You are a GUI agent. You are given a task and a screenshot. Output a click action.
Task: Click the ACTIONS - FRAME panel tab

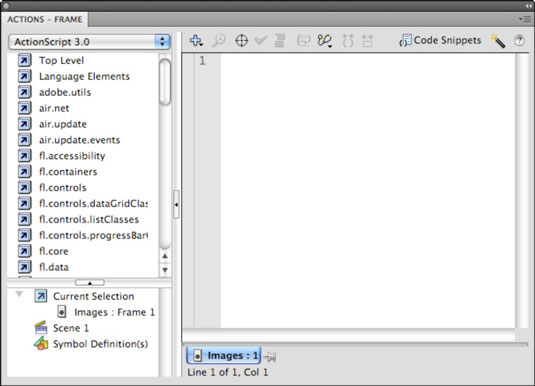click(x=45, y=19)
